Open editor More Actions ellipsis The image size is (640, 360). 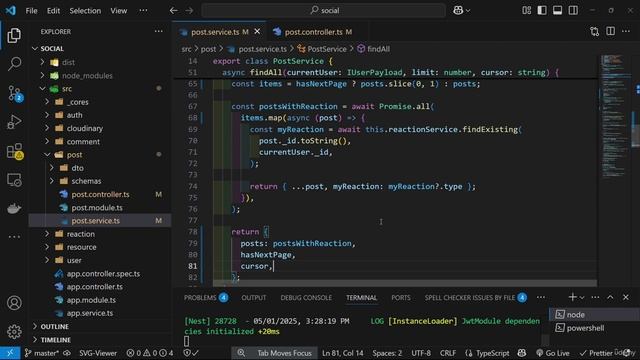click(626, 31)
